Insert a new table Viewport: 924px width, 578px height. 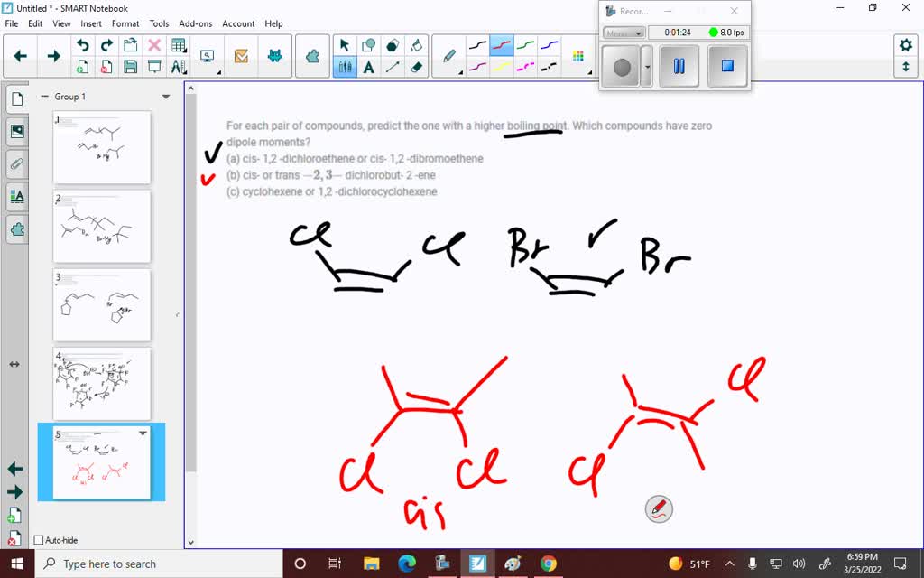pyautogui.click(x=179, y=45)
